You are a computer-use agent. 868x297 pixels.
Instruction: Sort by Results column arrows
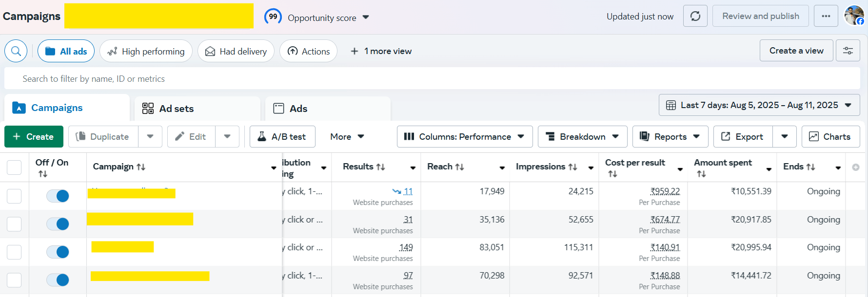(381, 167)
